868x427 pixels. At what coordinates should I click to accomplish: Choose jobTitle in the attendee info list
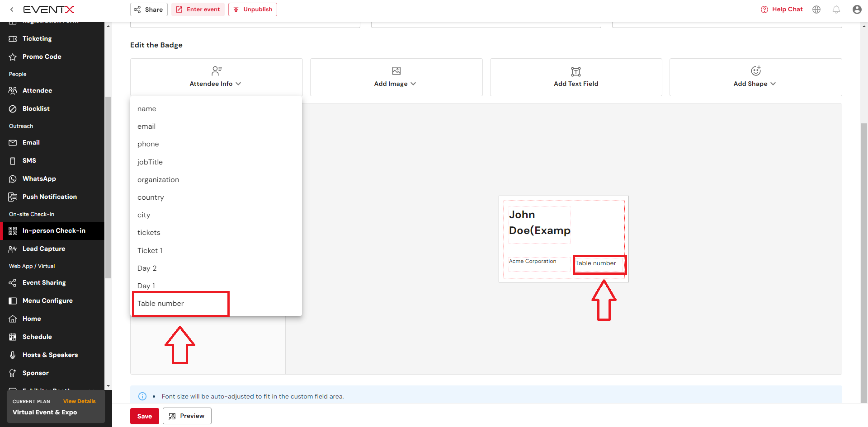coord(150,162)
